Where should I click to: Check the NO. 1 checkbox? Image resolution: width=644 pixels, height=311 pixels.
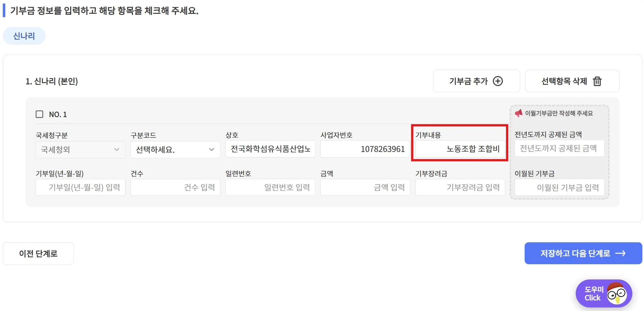(x=39, y=114)
